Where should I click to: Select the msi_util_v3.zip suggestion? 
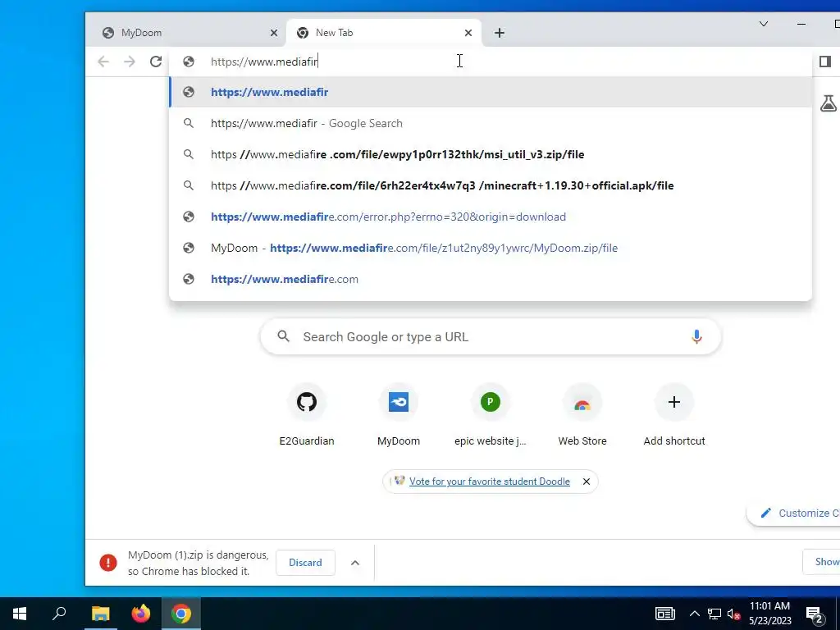[491, 154]
